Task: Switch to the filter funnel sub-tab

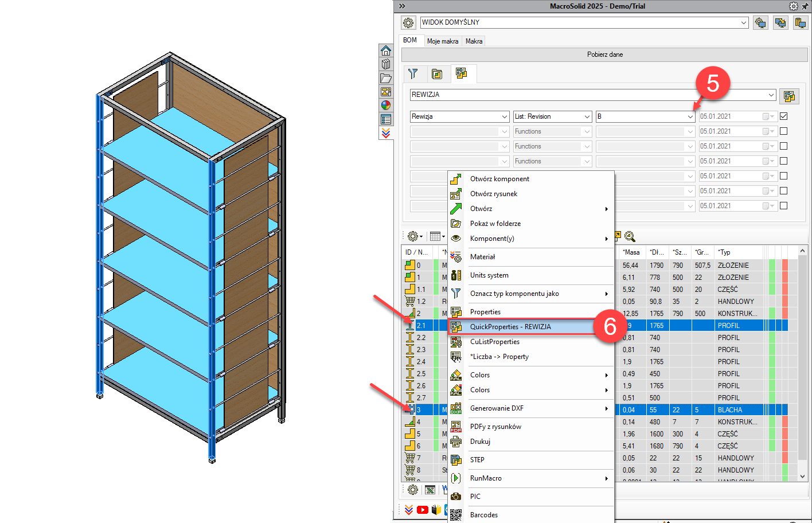Action: pos(413,73)
